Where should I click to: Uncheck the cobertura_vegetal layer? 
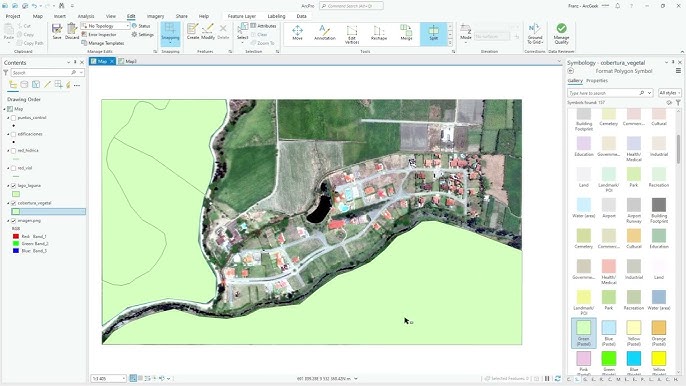[x=14, y=203]
